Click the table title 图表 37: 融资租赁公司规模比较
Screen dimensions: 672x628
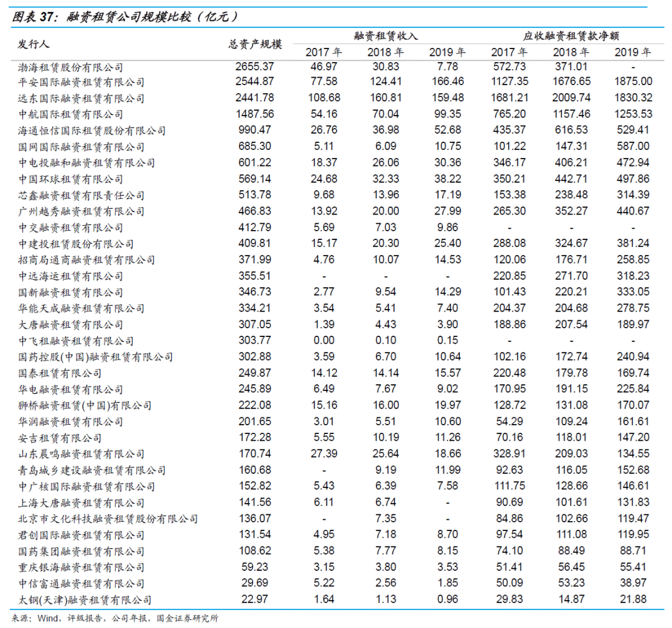[124, 17]
